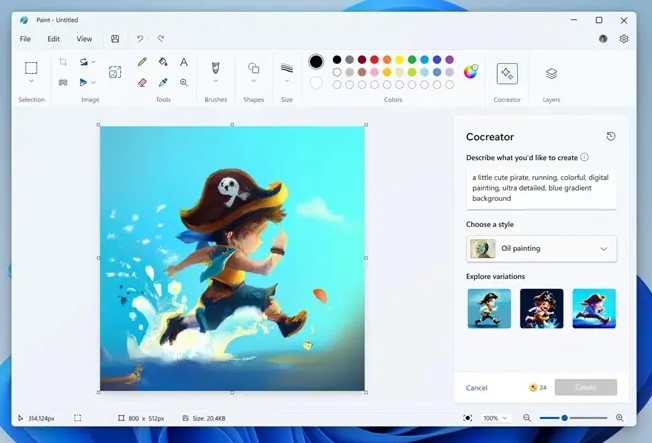Image resolution: width=652 pixels, height=443 pixels.
Task: Click the Save icon
Action: point(115,39)
